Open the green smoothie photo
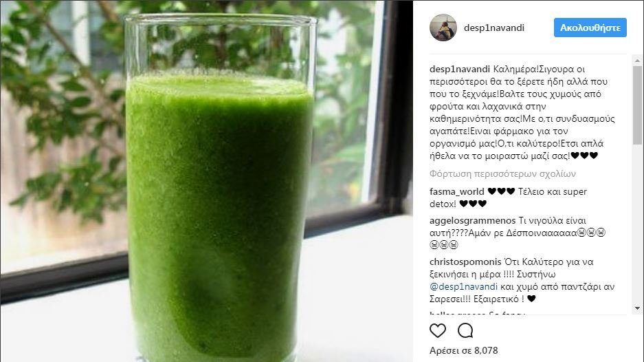This screenshot has width=644, height=362. 206,181
